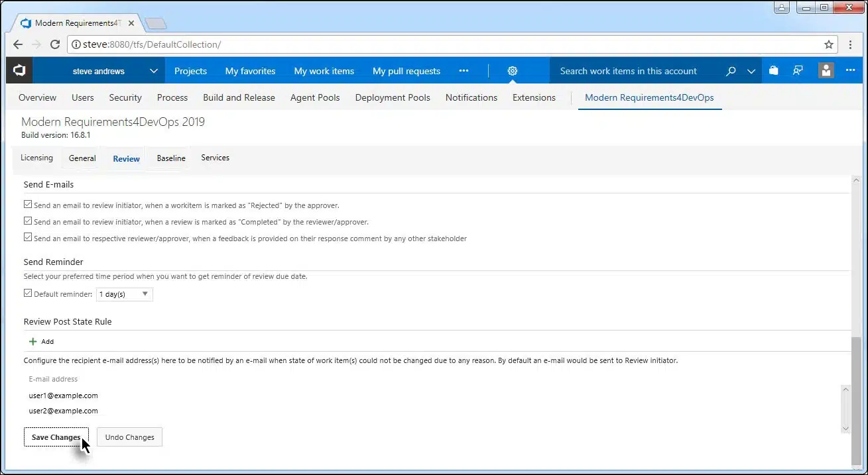Click the green plus Add icon

(33, 342)
